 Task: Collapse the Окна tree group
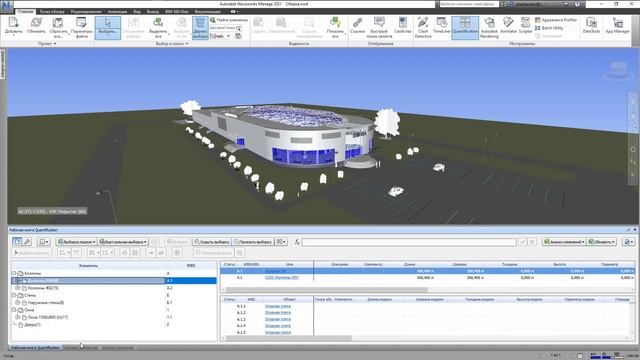pos(14,310)
